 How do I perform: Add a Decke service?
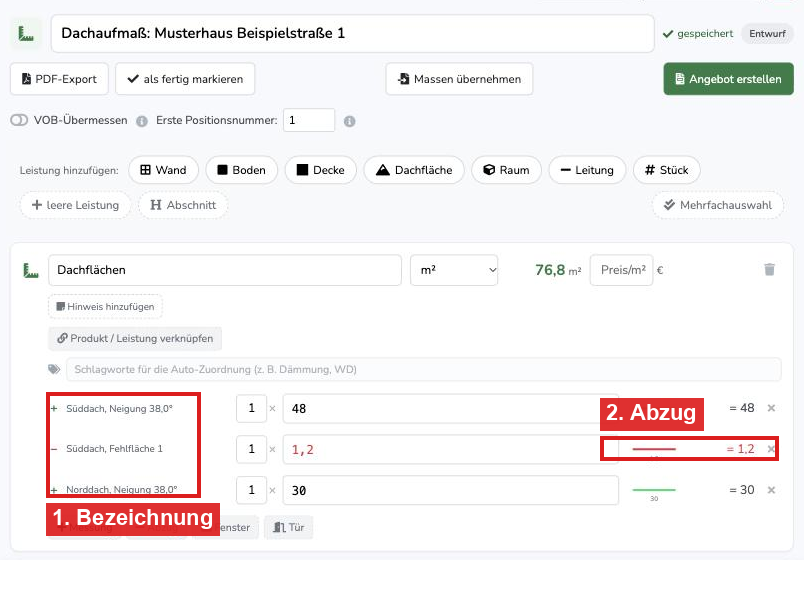pos(320,170)
